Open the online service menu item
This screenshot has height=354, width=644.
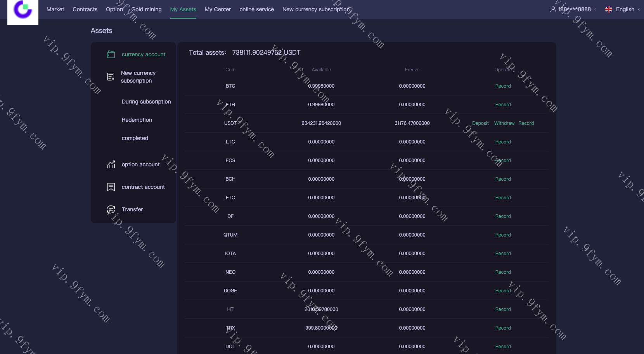click(x=256, y=9)
